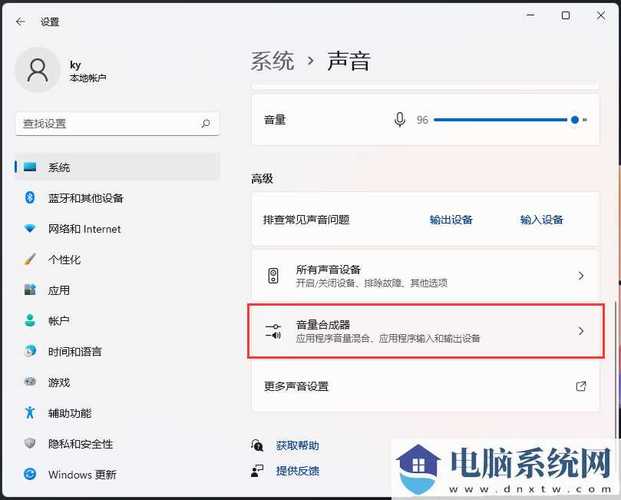Image resolution: width=621 pixels, height=500 pixels.
Task: Click the back arrow in title bar
Action: click(20, 20)
